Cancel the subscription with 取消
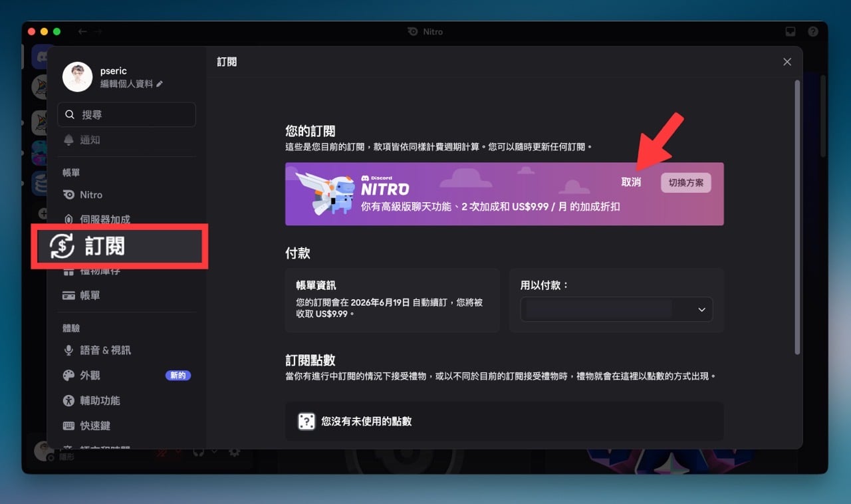 pos(631,182)
